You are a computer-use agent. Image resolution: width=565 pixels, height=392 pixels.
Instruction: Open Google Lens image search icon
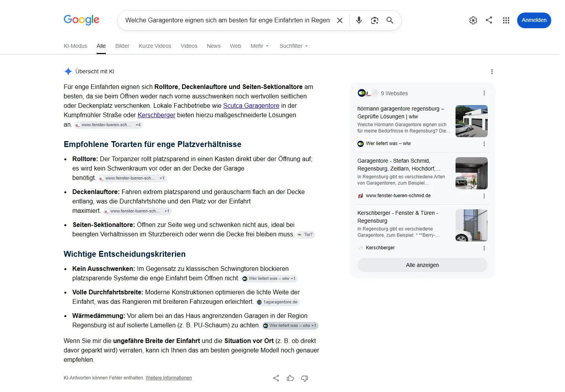pyautogui.click(x=375, y=20)
